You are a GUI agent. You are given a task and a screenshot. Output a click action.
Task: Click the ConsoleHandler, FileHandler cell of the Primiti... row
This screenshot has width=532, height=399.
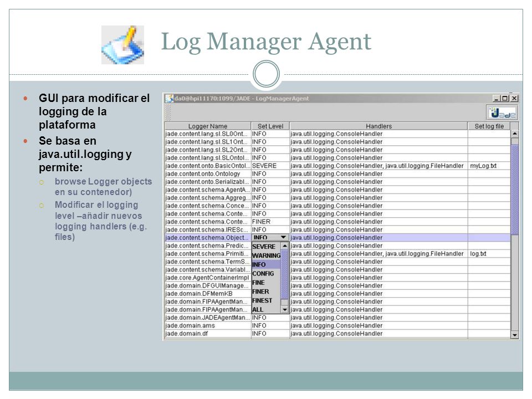click(x=378, y=254)
